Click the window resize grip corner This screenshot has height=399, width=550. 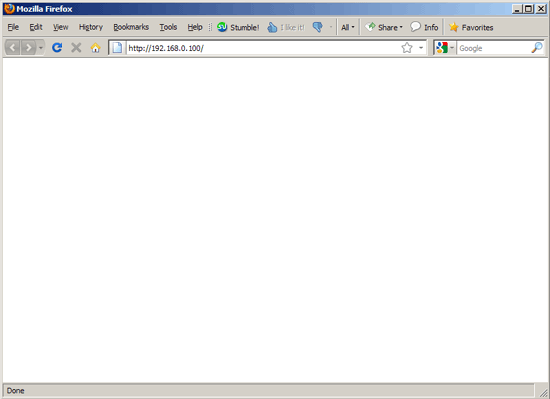point(543,392)
